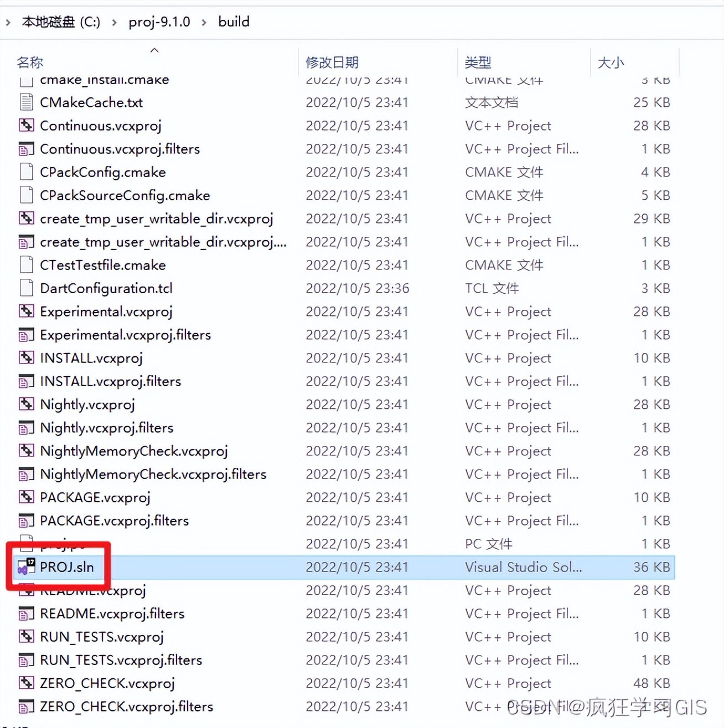Select the file name CPackConfig.cmake
Image resolution: width=724 pixels, height=728 pixels.
(103, 172)
